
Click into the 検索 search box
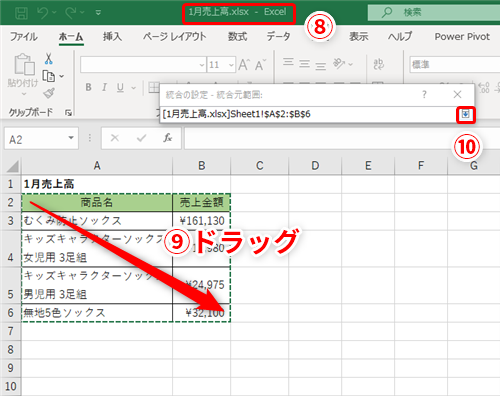[x=434, y=12]
